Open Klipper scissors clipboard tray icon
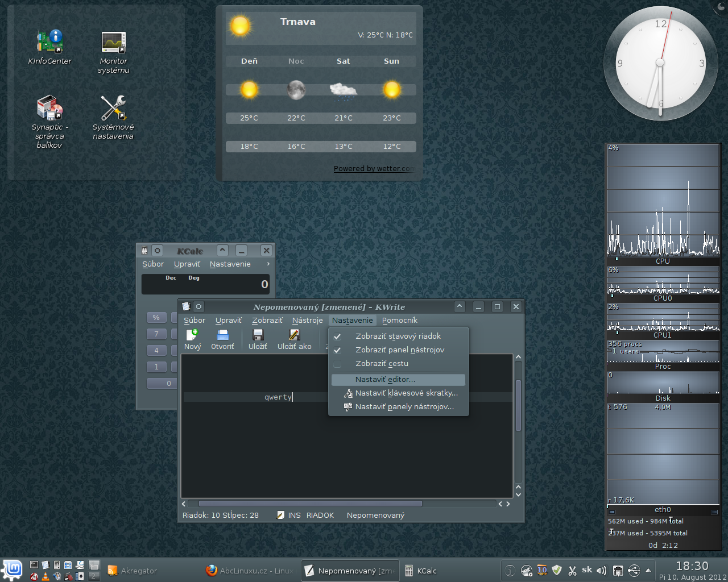728x582 pixels. click(x=572, y=571)
